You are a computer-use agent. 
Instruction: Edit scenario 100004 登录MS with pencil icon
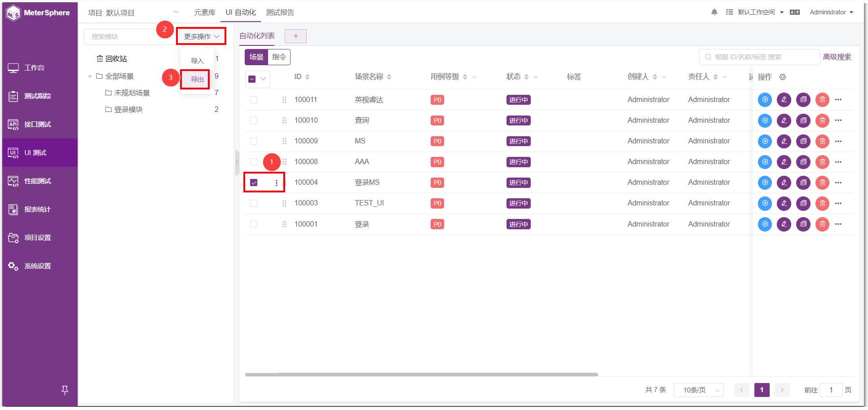coord(784,183)
